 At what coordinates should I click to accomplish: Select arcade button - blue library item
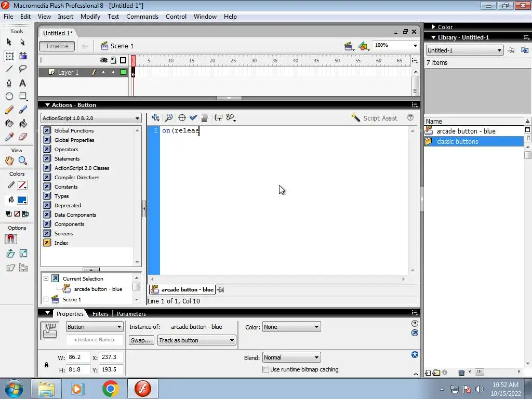(x=474, y=131)
